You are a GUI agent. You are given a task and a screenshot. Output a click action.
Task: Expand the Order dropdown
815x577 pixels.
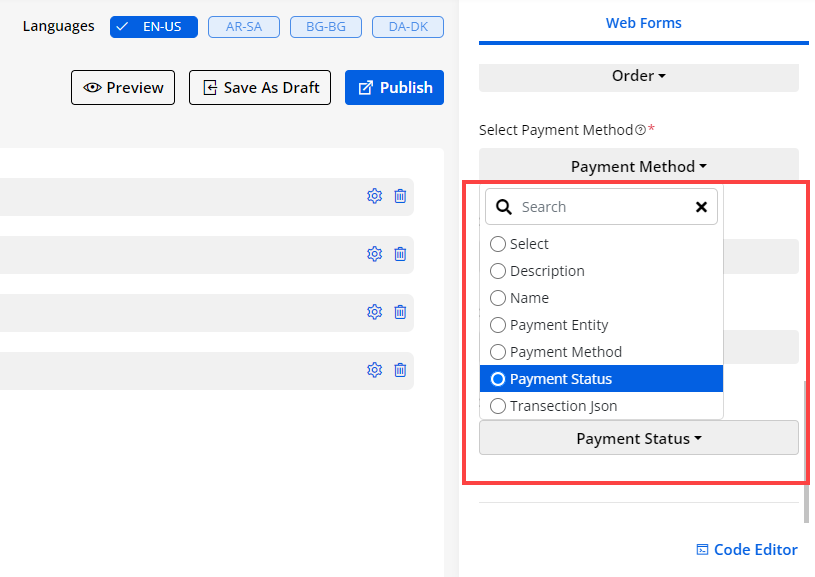click(x=638, y=76)
